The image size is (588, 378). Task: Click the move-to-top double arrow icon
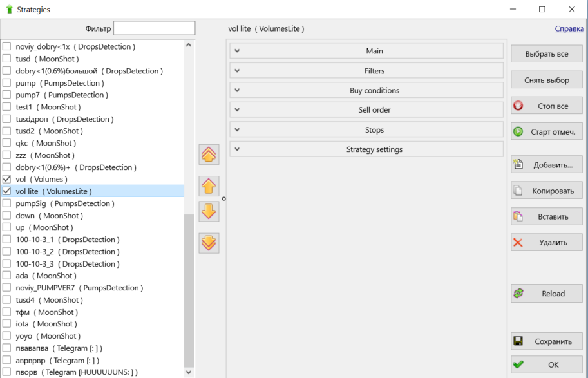[209, 155]
